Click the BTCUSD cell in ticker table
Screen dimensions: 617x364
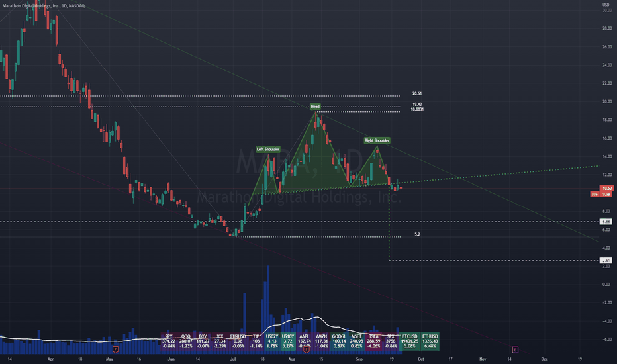click(x=410, y=341)
